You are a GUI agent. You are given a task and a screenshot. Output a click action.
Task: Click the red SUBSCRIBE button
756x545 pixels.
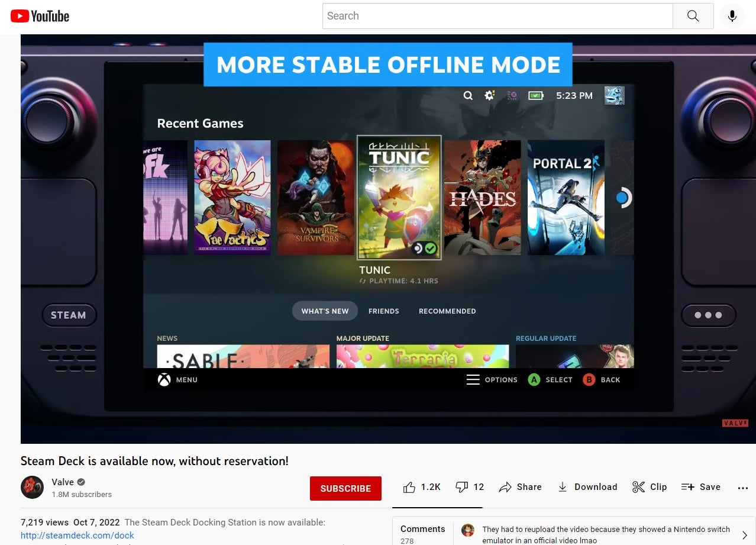[345, 488]
